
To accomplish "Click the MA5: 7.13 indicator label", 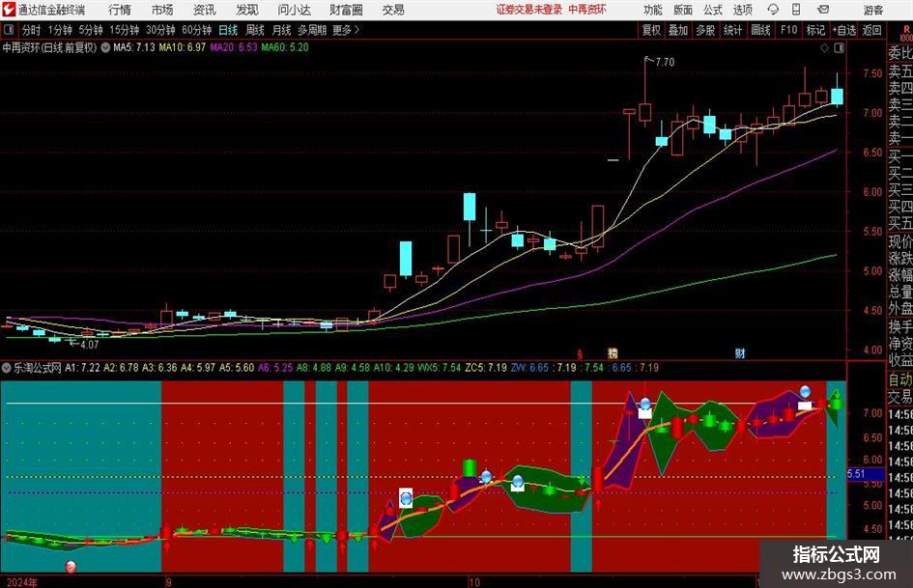I will click(x=134, y=47).
